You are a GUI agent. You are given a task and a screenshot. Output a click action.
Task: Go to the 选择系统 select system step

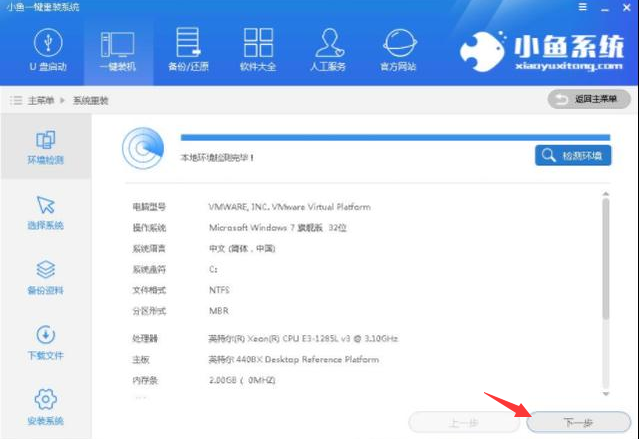click(45, 213)
